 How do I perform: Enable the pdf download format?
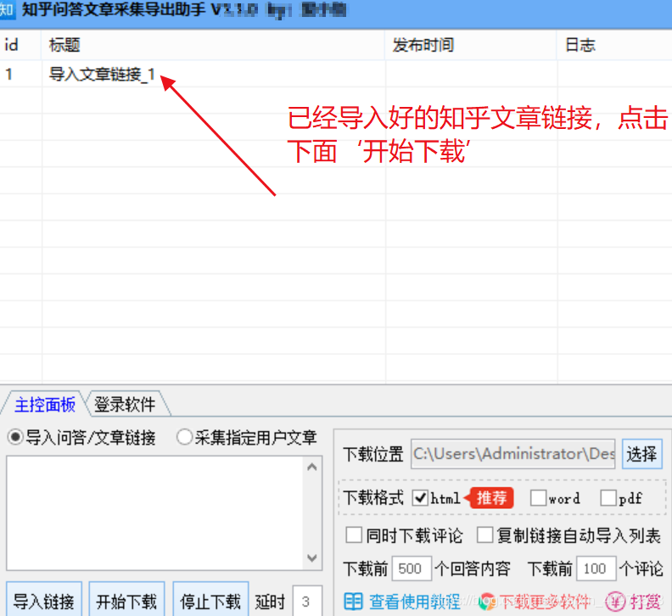coord(608,498)
